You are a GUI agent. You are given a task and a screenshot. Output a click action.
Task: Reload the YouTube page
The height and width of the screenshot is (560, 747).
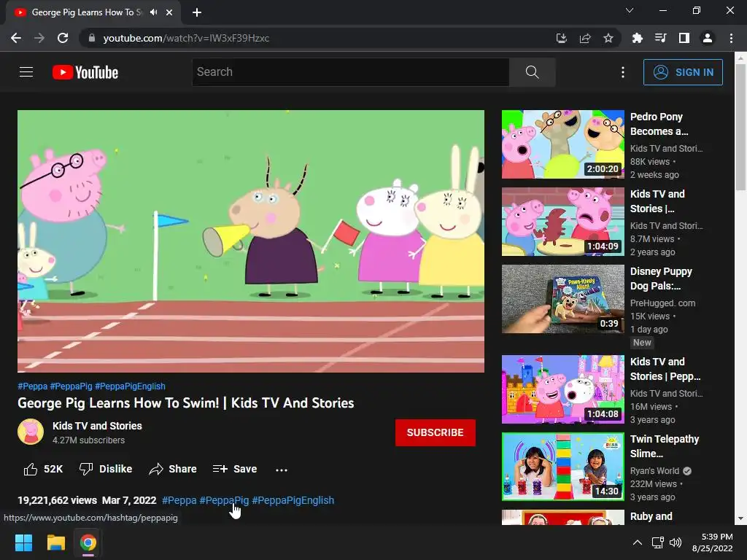(63, 38)
